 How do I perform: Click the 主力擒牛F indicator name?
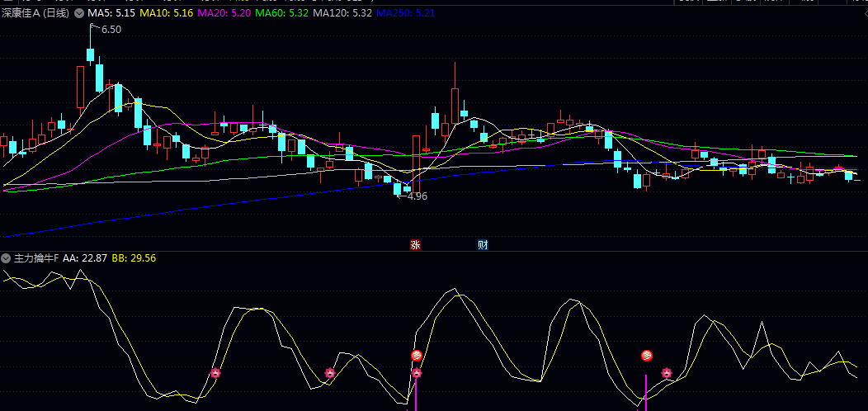(36, 258)
